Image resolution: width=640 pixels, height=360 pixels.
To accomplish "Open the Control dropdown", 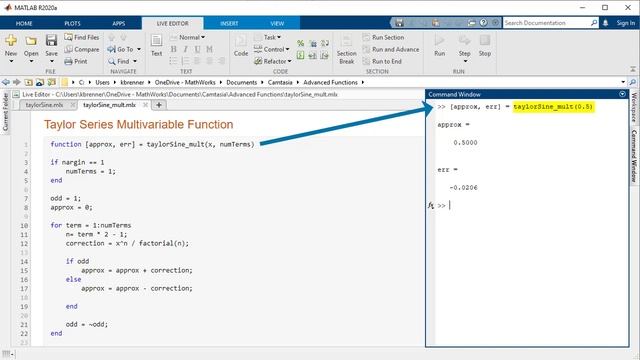I will tap(272, 49).
